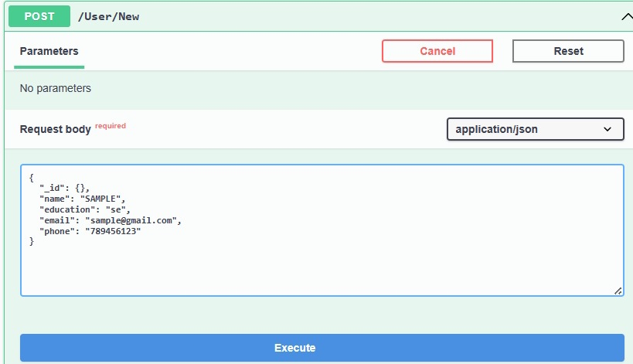Image resolution: width=633 pixels, height=364 pixels.
Task: Click the red required indicator
Action: (111, 126)
